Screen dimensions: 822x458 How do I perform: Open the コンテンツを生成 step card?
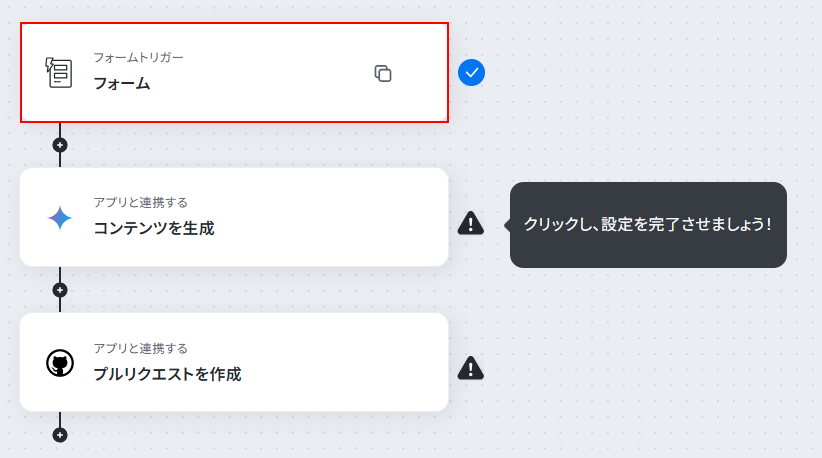[x=234, y=217]
